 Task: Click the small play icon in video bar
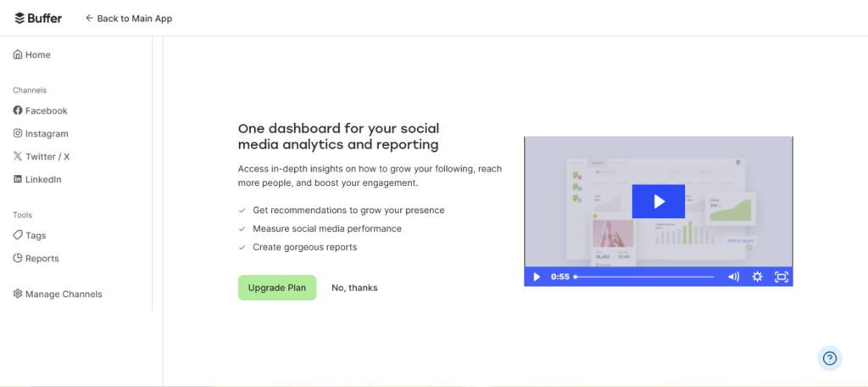click(536, 277)
